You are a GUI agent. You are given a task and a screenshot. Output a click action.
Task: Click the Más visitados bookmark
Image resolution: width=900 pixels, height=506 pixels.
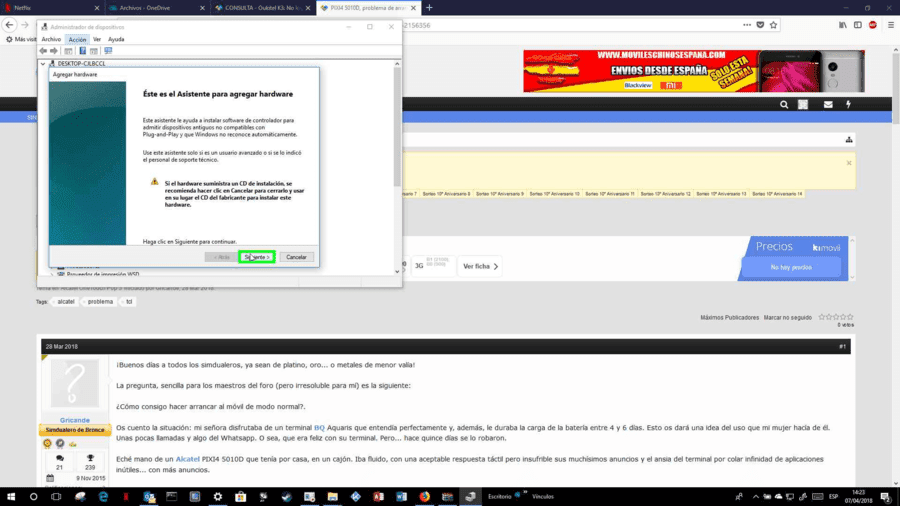(21, 39)
